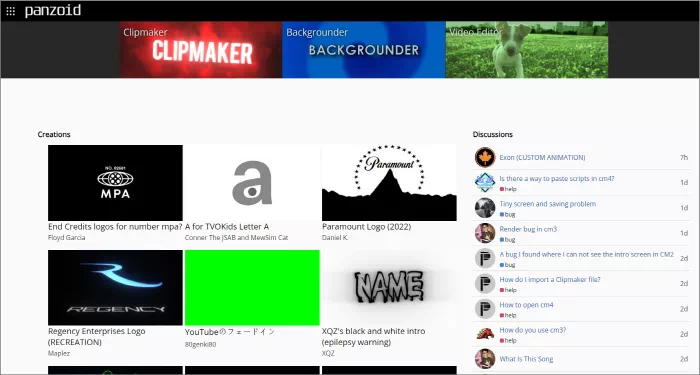Image resolution: width=700 pixels, height=375 pixels.
Task: Open the TVOKids Letter A thumbnail
Action: coord(252,183)
